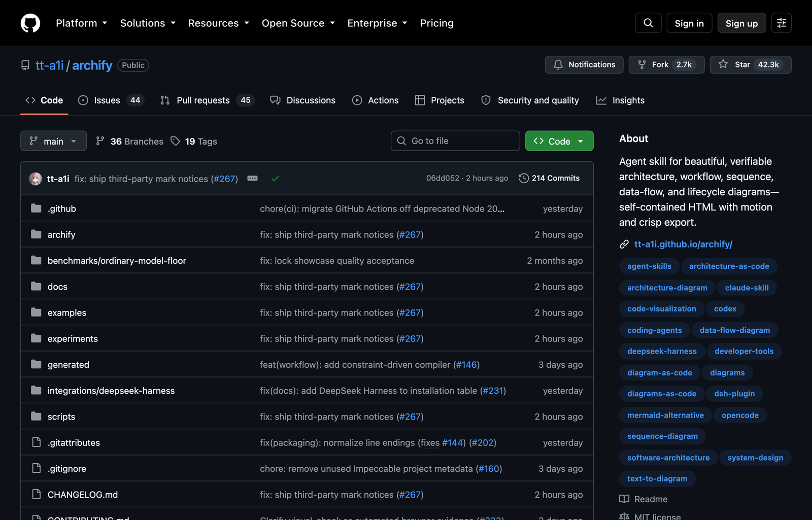Open the main branch selector dropdown

click(x=53, y=141)
